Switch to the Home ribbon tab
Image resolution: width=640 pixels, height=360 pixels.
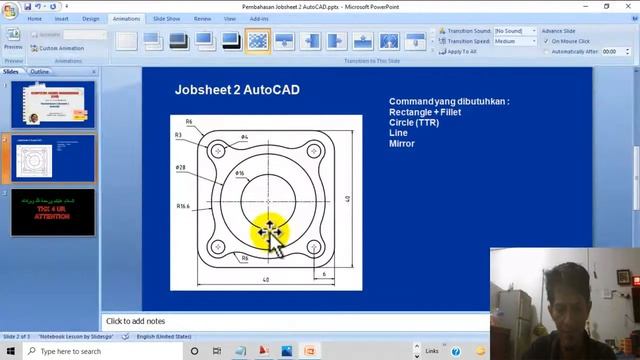[34, 19]
